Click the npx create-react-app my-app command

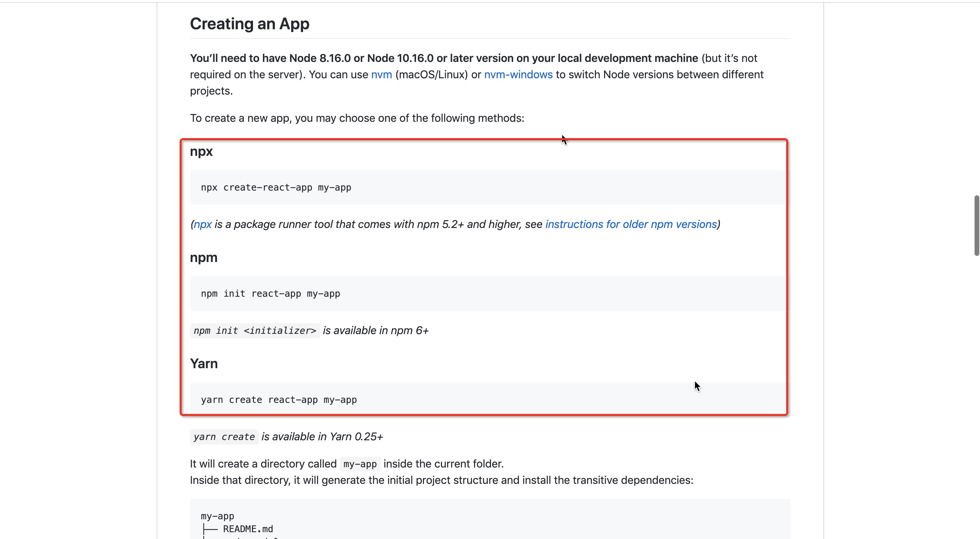[x=276, y=187]
